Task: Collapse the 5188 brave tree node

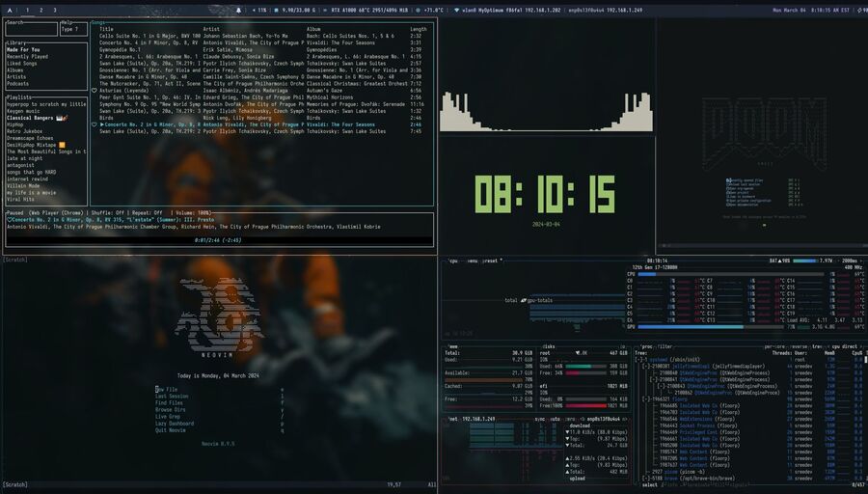Action: point(646,479)
